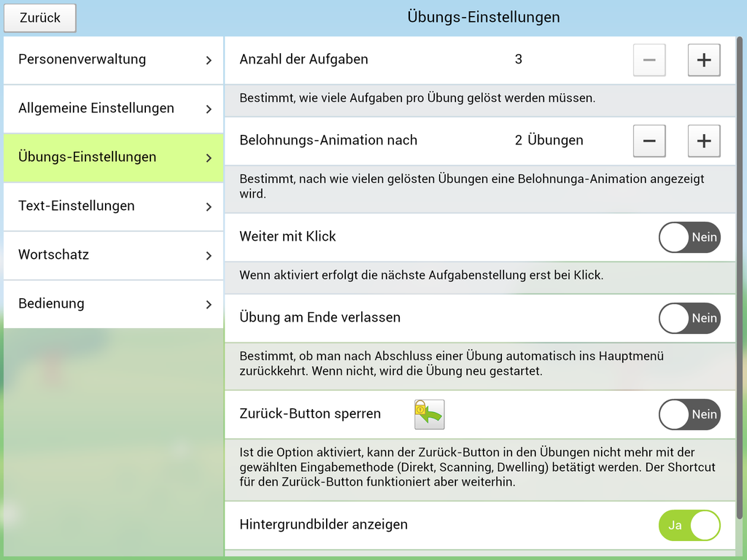Decrease Anzahl der Aufgaben with minus

tap(649, 60)
